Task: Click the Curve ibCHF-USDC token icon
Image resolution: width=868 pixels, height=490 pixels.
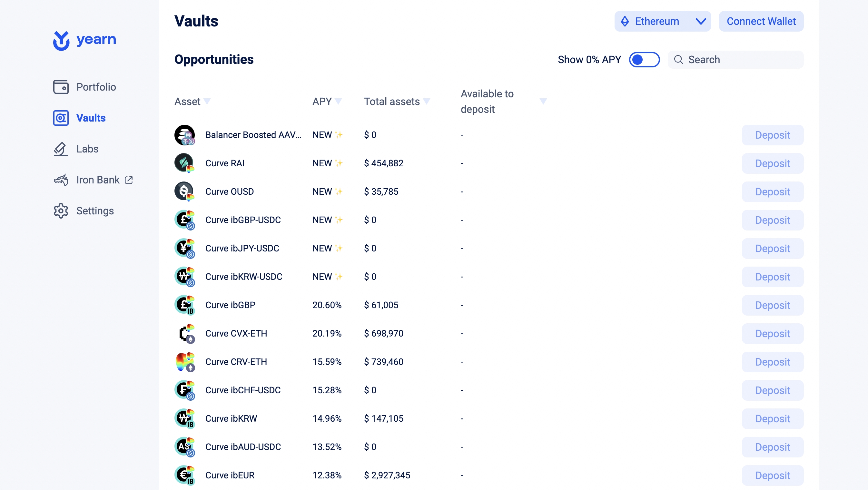Action: click(x=185, y=390)
